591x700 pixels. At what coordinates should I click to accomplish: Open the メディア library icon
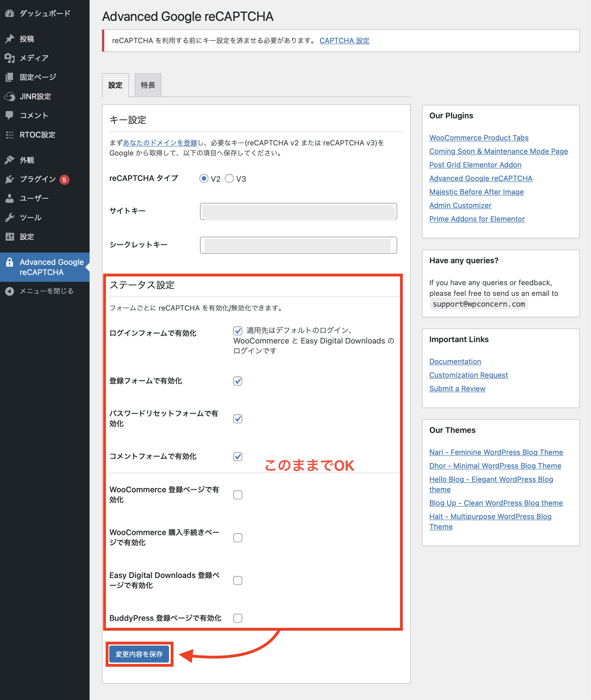coord(10,58)
